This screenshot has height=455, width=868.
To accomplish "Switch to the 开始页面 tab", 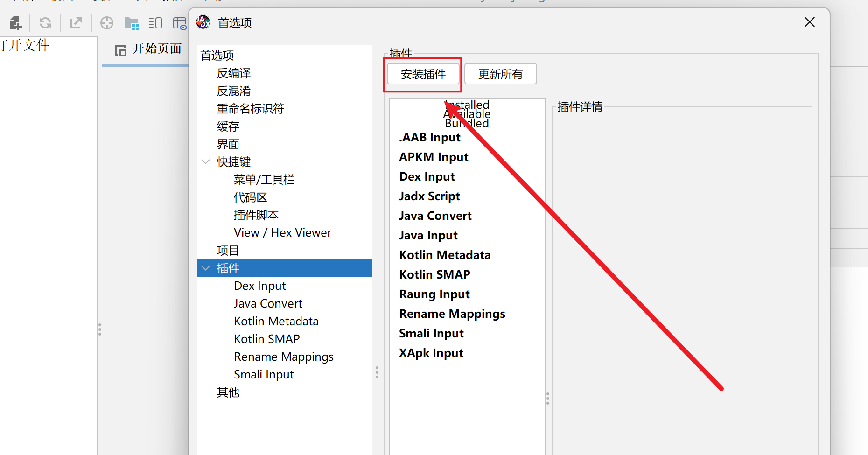I will [x=148, y=49].
